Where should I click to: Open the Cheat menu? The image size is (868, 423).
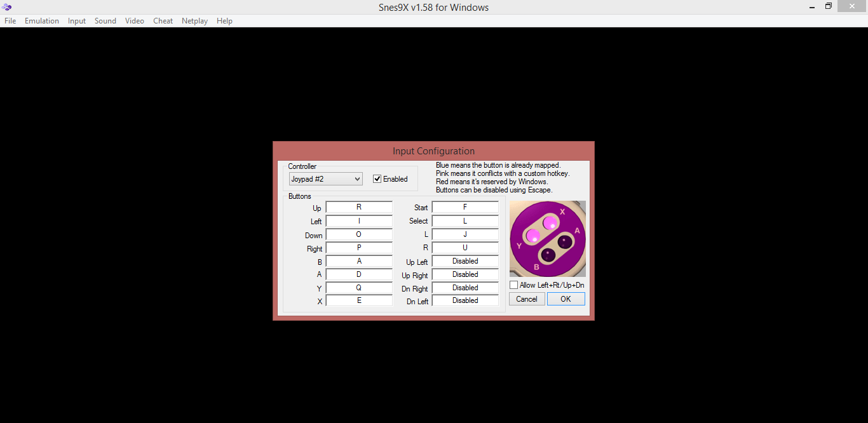[163, 21]
